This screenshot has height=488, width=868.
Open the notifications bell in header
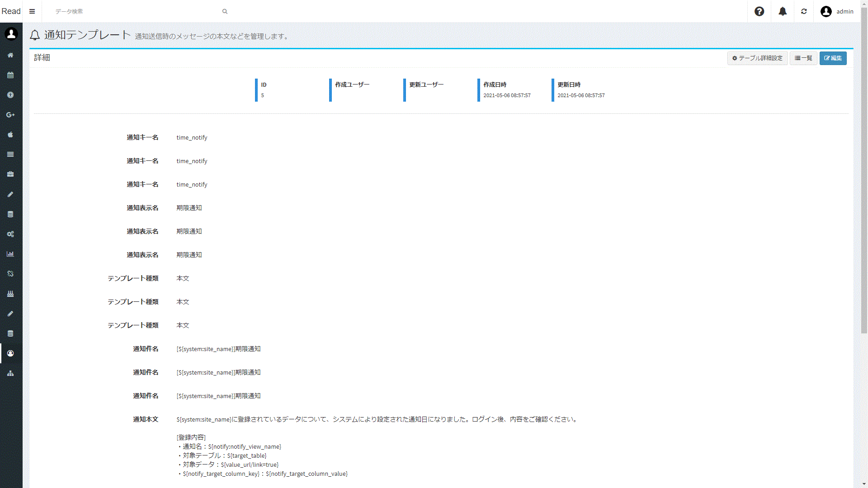(783, 11)
